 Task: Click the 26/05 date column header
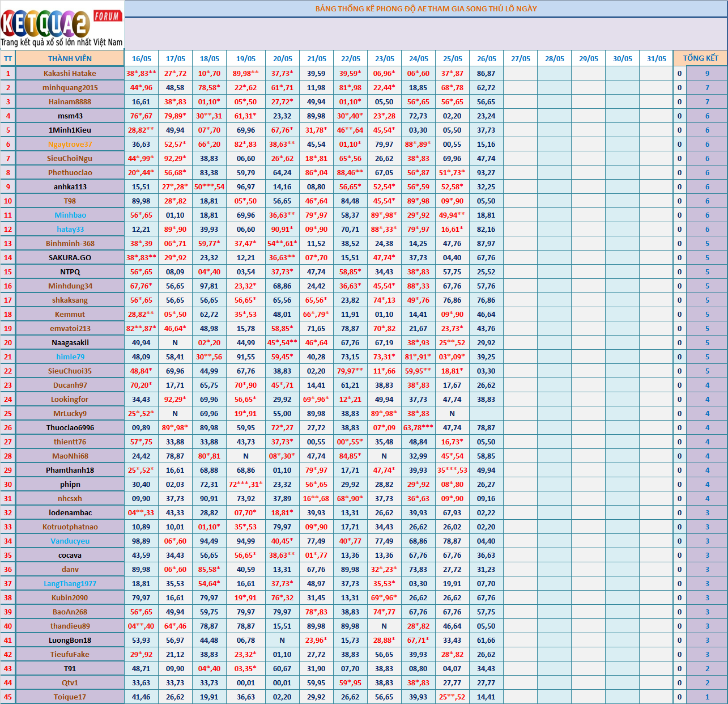[486, 58]
